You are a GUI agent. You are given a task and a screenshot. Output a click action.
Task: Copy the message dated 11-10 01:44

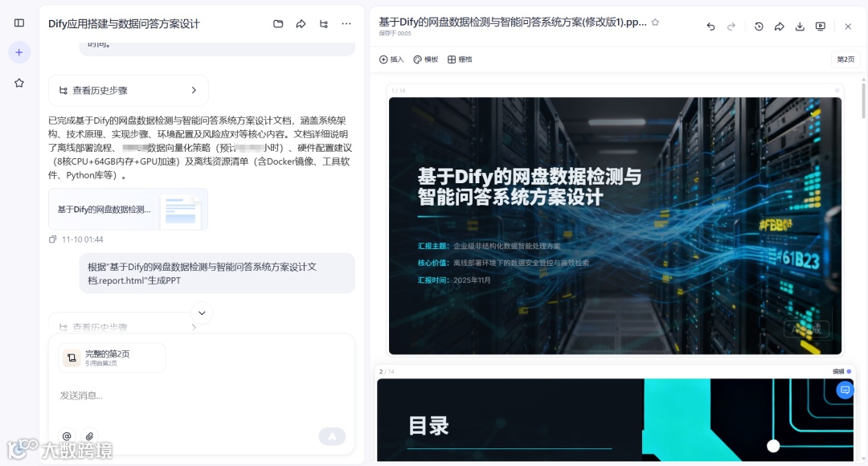[52, 239]
